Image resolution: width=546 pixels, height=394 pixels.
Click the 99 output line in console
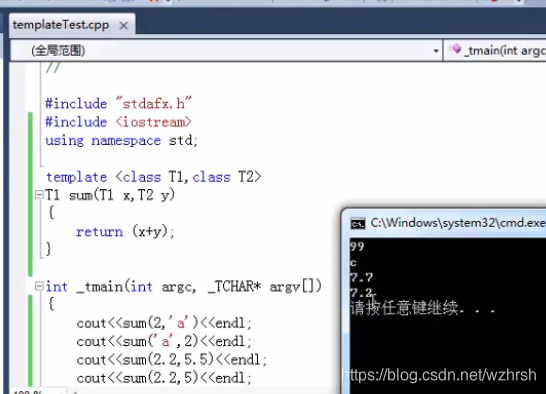coord(357,247)
